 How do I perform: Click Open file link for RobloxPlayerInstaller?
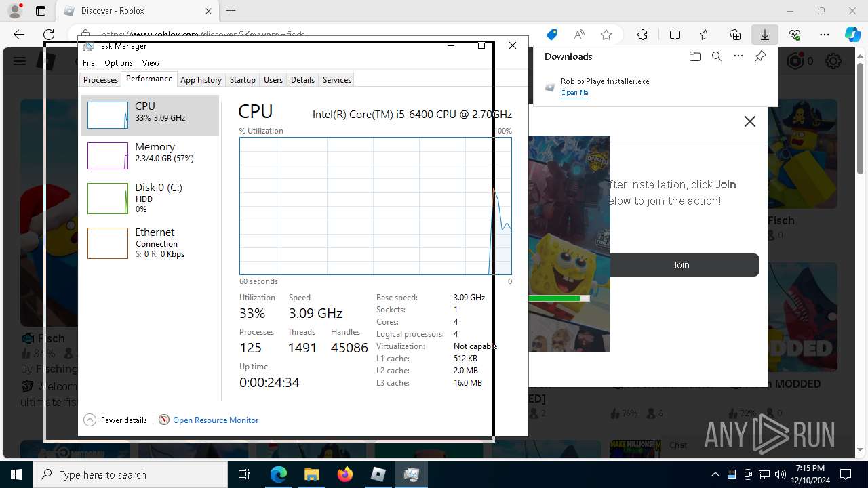(x=574, y=93)
